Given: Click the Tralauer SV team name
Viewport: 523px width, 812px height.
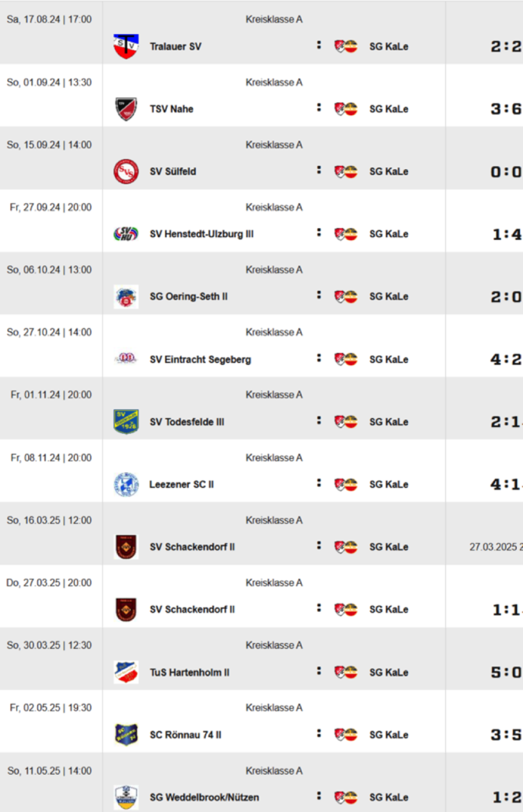Looking at the screenshot, I should tap(175, 47).
